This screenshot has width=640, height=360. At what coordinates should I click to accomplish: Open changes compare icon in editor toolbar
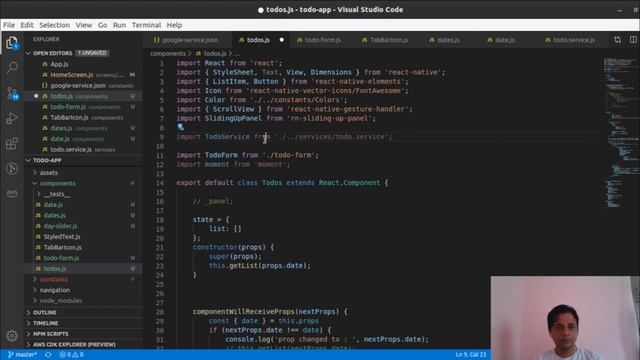click(x=618, y=40)
